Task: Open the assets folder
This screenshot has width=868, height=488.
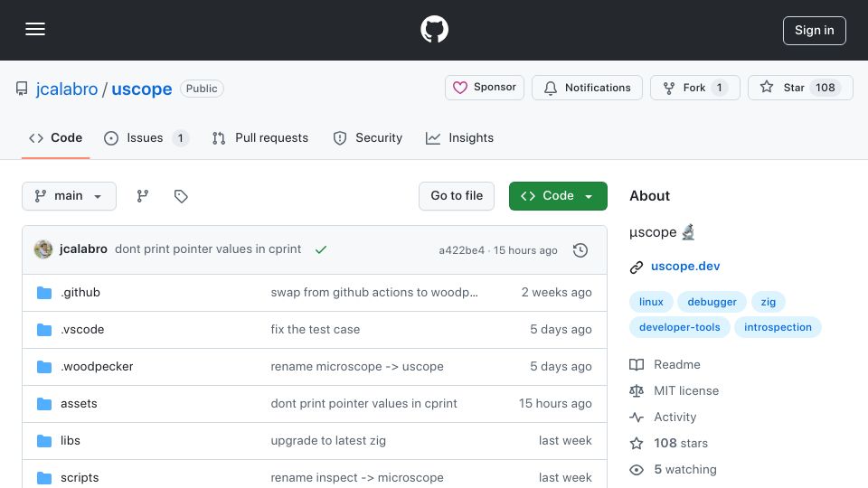Action: (x=79, y=403)
